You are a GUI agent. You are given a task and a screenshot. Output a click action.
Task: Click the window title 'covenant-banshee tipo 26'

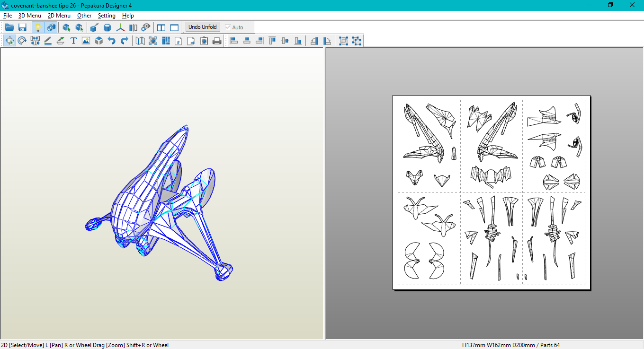pos(41,5)
